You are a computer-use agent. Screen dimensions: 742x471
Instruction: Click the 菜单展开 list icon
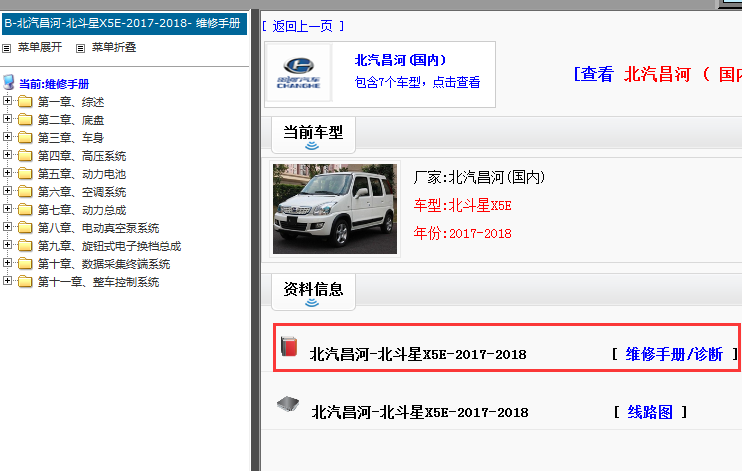point(7,48)
